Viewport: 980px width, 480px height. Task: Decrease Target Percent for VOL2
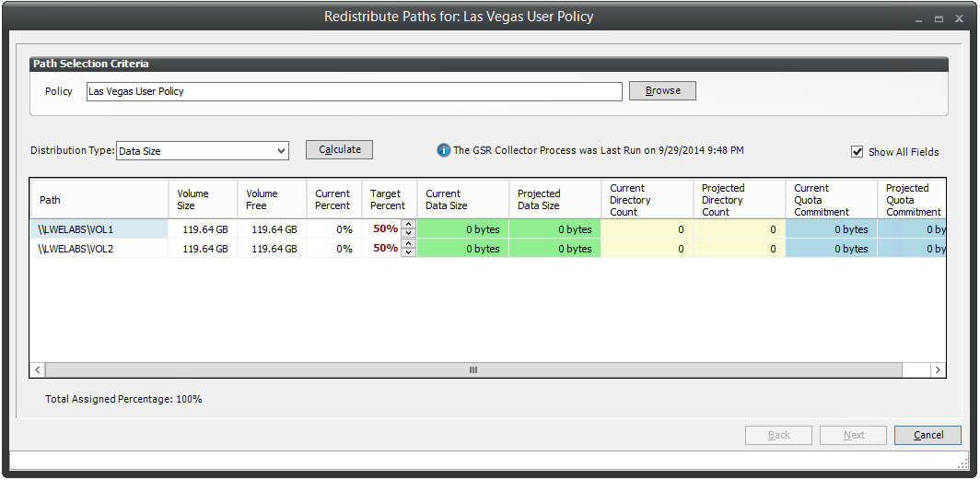pos(409,252)
